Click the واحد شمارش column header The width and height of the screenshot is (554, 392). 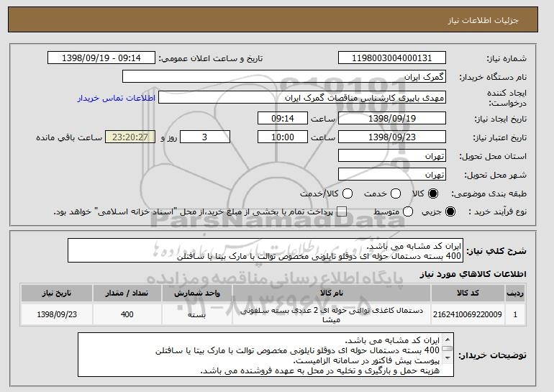(197, 293)
